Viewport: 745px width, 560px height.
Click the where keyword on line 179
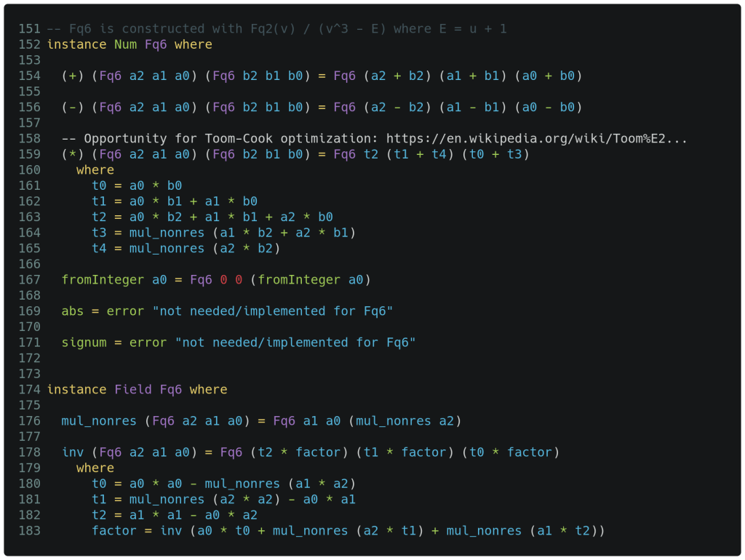[x=95, y=468]
